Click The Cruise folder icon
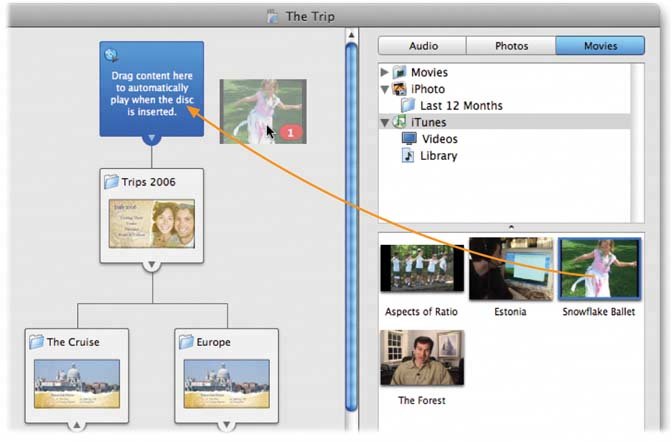The width and height of the screenshot is (672, 442). 37,342
